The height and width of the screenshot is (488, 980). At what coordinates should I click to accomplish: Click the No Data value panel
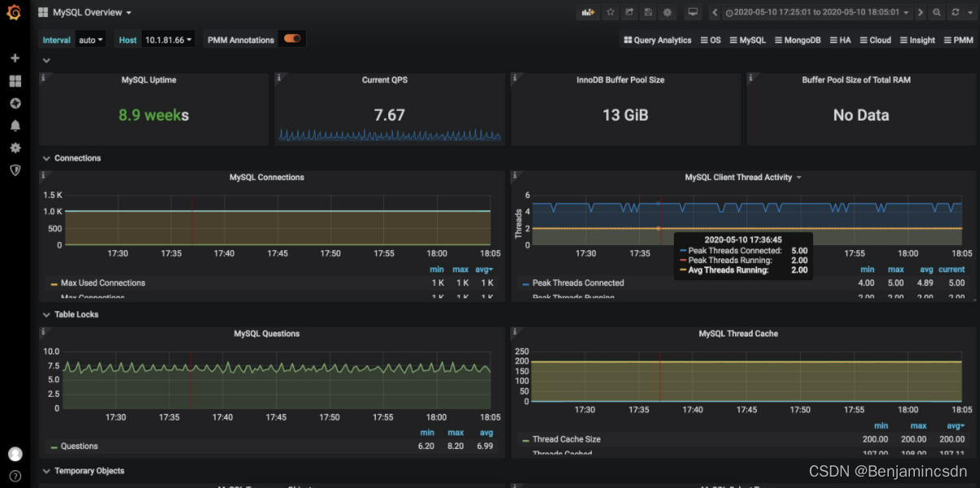click(861, 115)
